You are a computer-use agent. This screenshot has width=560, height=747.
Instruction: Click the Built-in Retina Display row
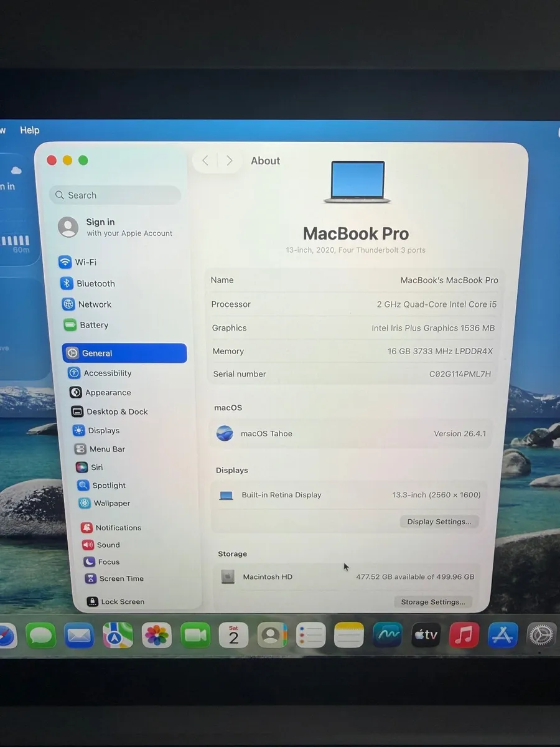coord(349,496)
